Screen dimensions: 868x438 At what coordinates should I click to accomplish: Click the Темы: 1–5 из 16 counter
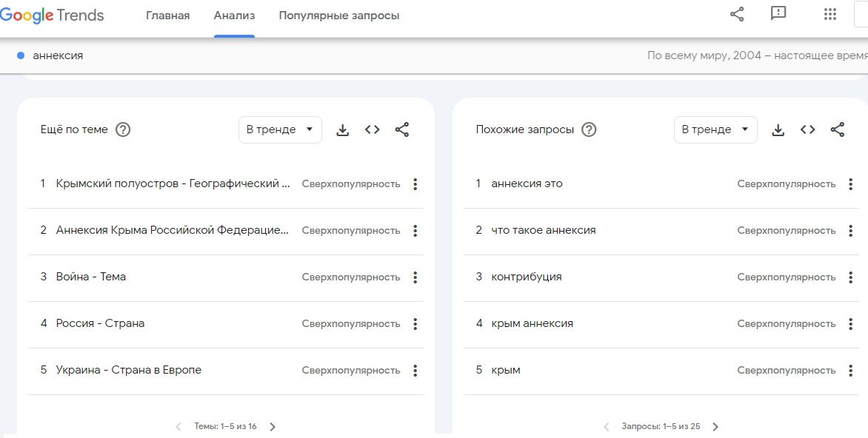coord(225,426)
